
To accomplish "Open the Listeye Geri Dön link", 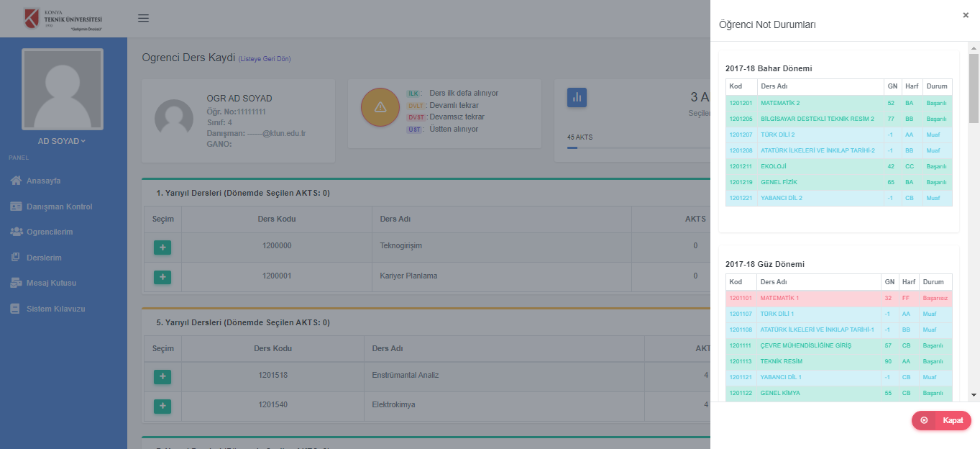I will click(265, 59).
